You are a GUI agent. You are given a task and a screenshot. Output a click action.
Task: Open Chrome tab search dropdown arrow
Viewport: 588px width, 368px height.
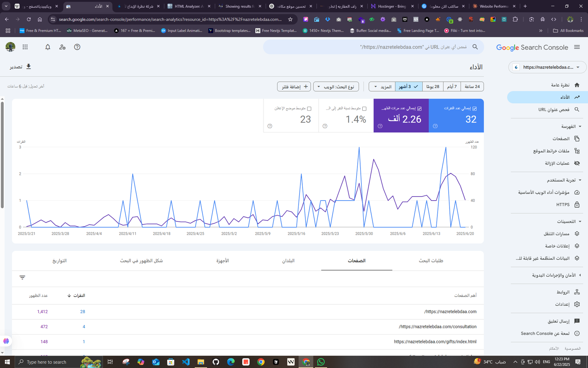(x=6, y=6)
